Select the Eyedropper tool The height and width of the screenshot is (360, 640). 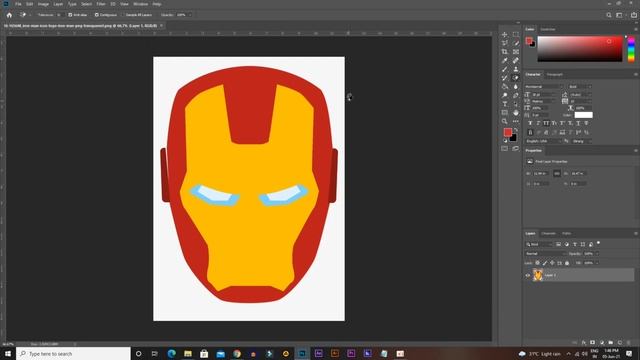[504, 60]
